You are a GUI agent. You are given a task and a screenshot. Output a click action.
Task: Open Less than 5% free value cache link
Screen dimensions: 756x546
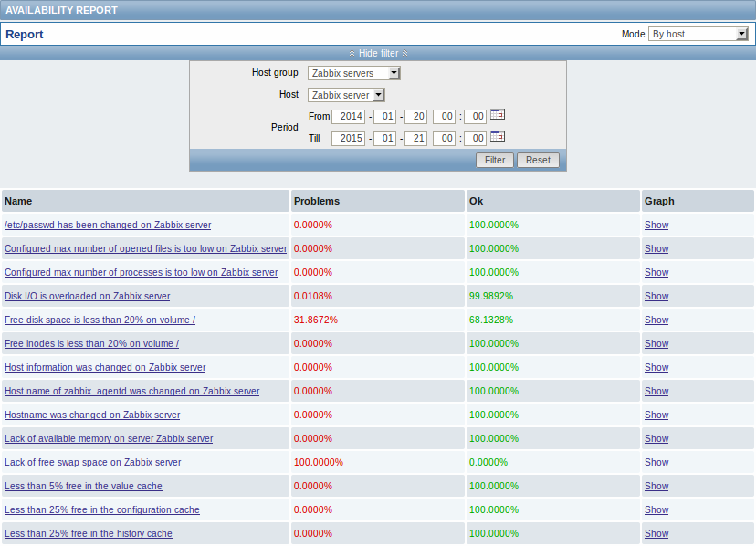pos(83,486)
